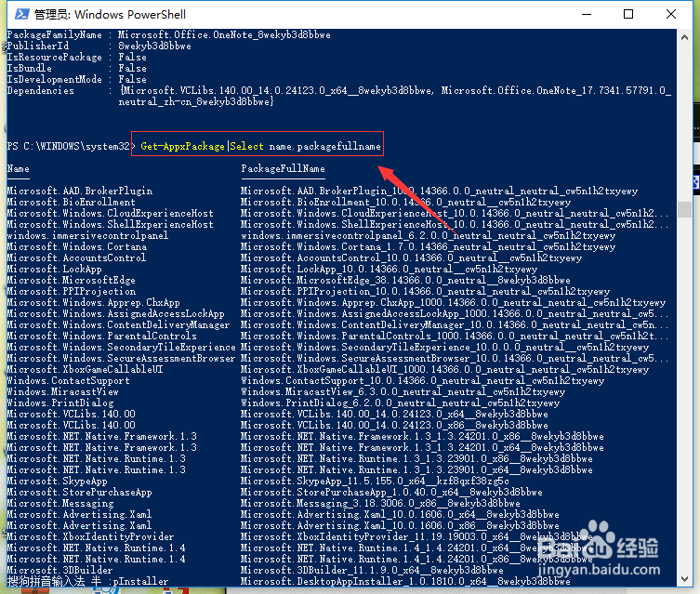Click the vertical scrollbar thumb
This screenshot has width=700, height=594.
pyautogui.click(x=684, y=209)
